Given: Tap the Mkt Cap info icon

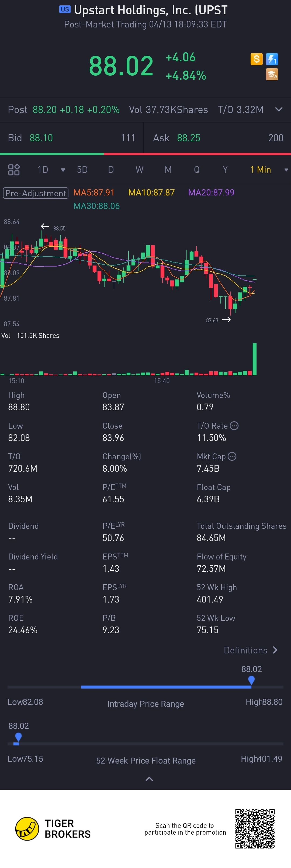Looking at the screenshot, I should [x=232, y=456].
